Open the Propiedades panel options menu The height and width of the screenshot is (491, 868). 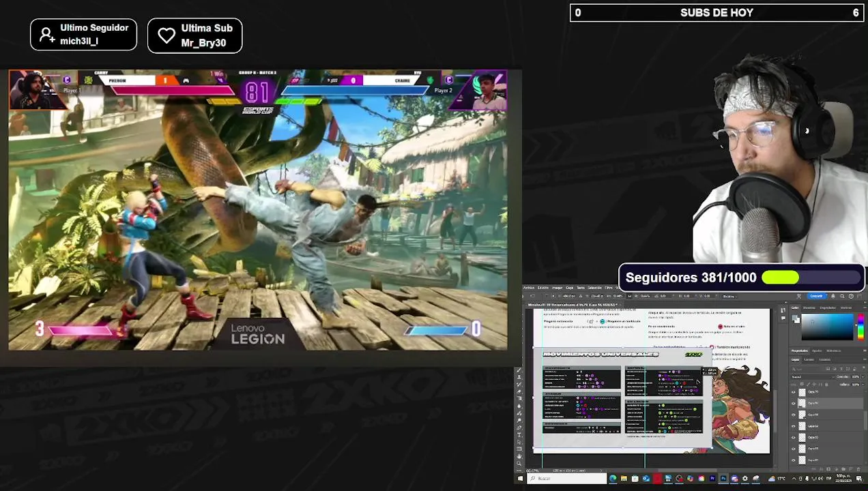pyautogui.click(x=865, y=351)
